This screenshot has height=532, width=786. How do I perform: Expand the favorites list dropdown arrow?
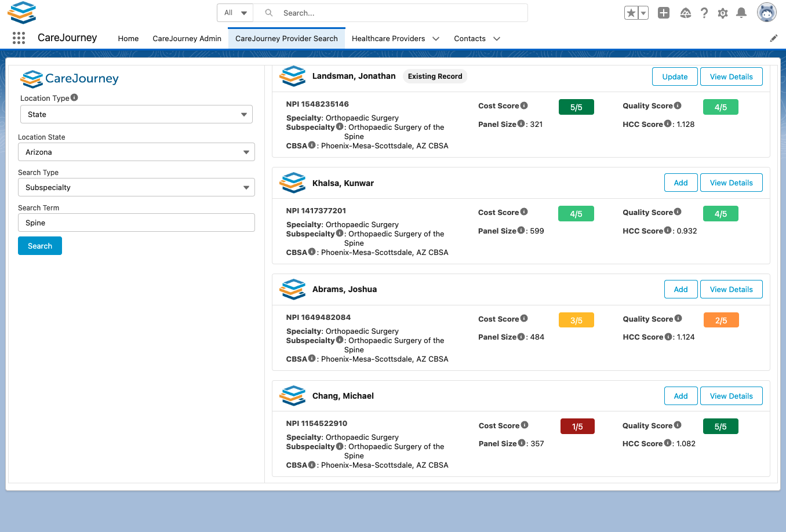click(643, 13)
